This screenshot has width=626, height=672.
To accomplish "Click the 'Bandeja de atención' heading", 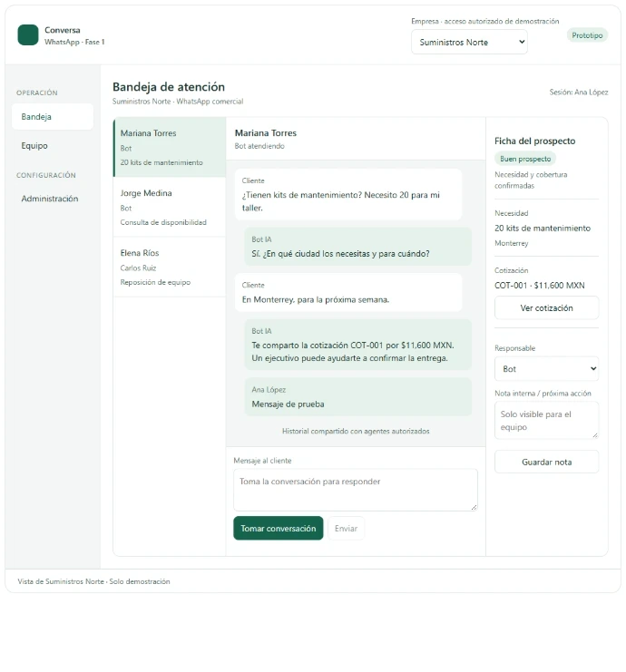I will click(169, 87).
